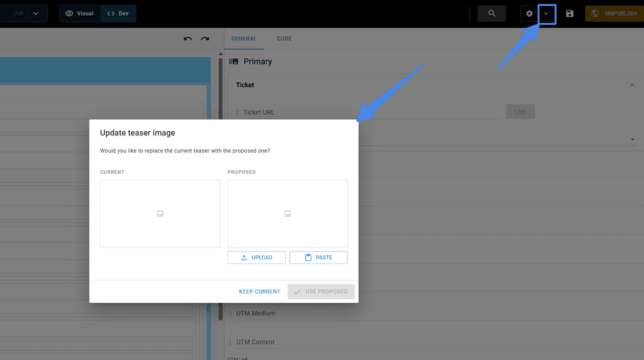Switch to Dev mode
The width and height of the screenshot is (644, 360).
tap(118, 14)
